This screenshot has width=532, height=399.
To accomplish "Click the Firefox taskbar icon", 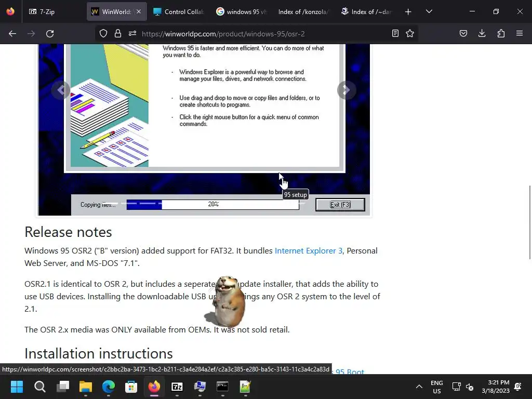I will pos(154,387).
